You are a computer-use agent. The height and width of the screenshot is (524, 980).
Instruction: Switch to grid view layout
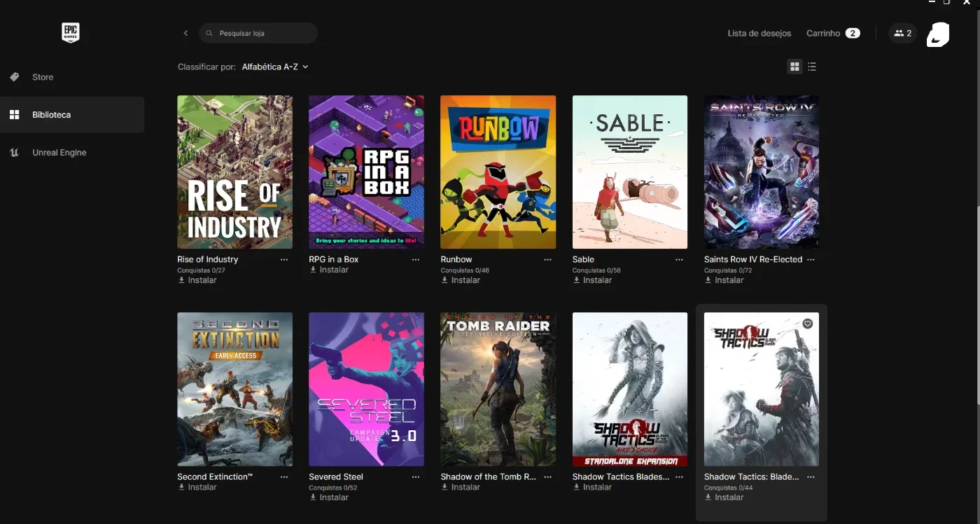click(794, 67)
